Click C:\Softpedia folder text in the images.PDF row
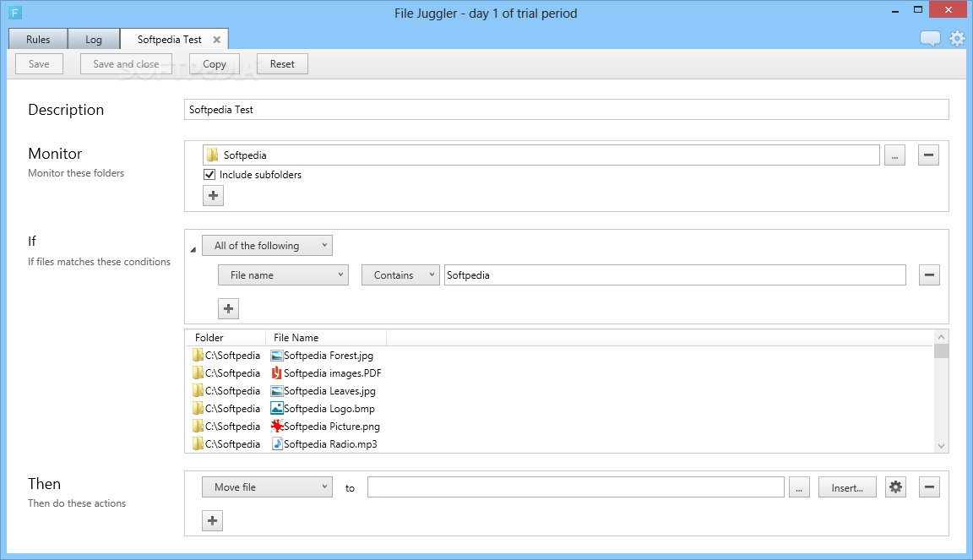 (233, 373)
